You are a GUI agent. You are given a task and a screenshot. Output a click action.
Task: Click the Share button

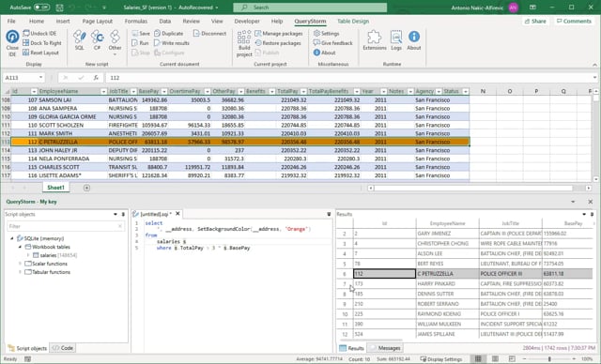pos(535,21)
